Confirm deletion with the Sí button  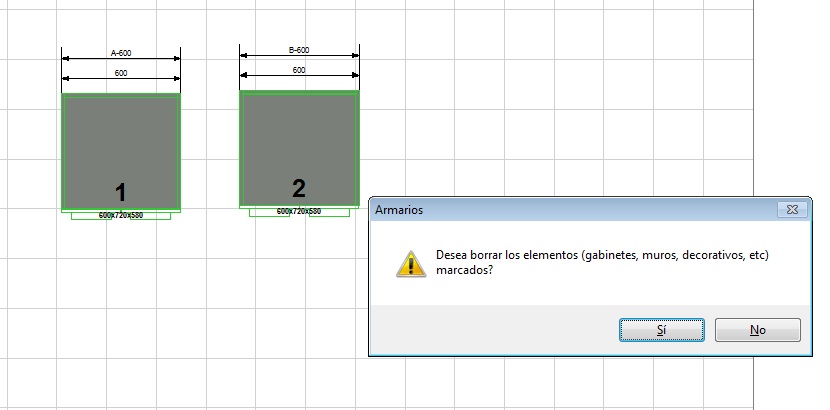click(x=662, y=330)
